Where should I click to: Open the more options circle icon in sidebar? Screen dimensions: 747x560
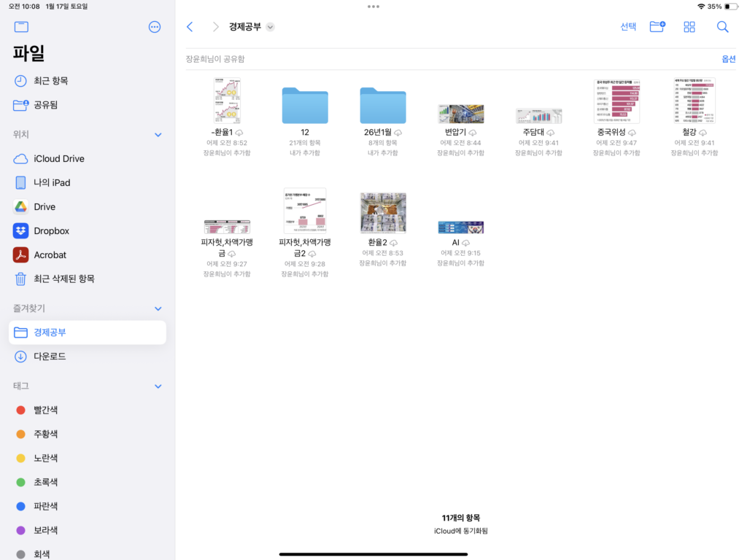[x=154, y=26]
